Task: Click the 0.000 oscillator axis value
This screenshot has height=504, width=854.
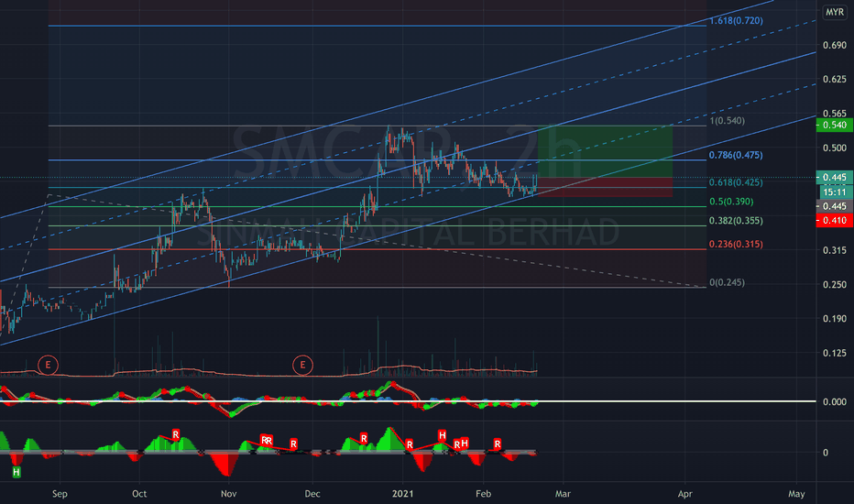Action: click(835, 401)
